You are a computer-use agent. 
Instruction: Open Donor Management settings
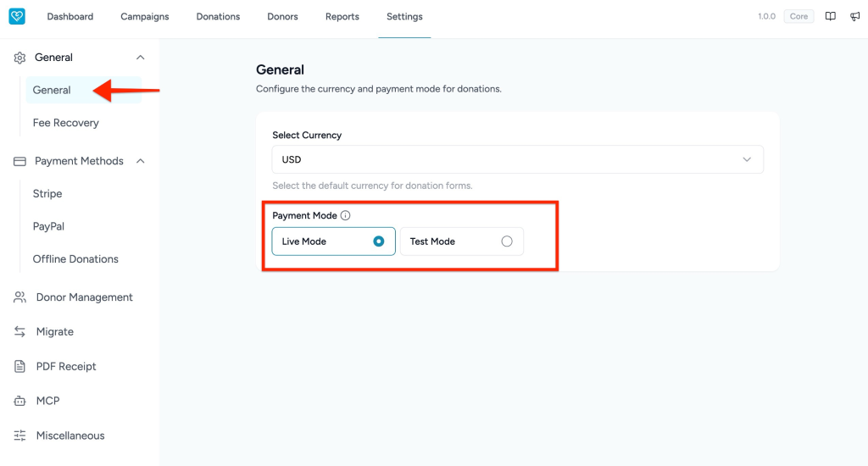[84, 297]
